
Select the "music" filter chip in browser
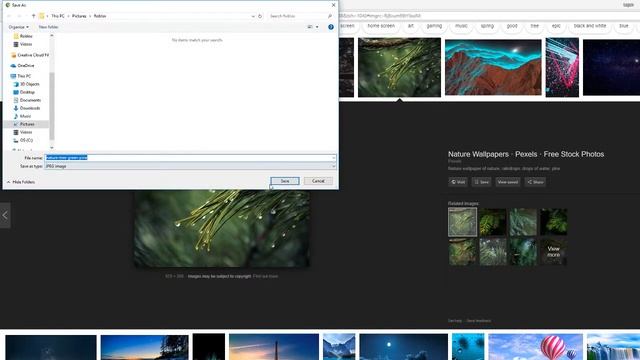click(461, 26)
